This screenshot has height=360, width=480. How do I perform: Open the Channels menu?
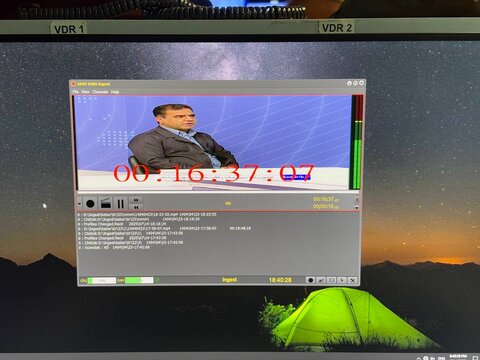[100, 92]
